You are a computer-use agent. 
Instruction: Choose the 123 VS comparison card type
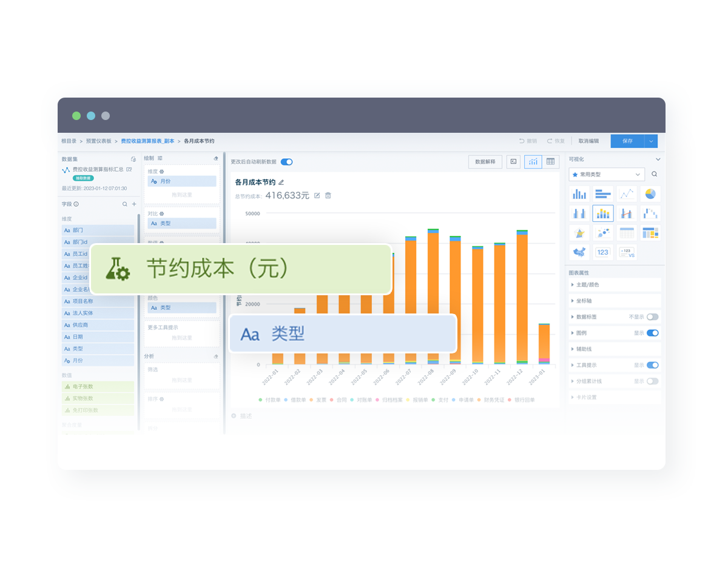point(627,252)
